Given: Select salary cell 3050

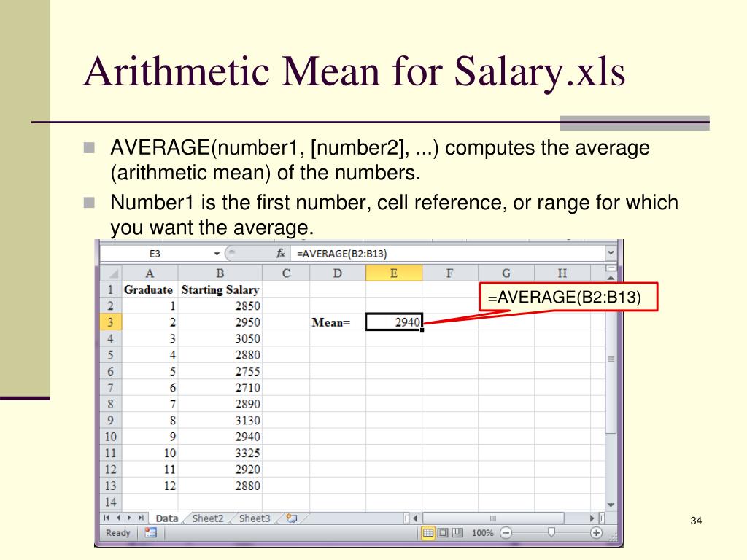Looking at the screenshot, I should pyautogui.click(x=220, y=338).
